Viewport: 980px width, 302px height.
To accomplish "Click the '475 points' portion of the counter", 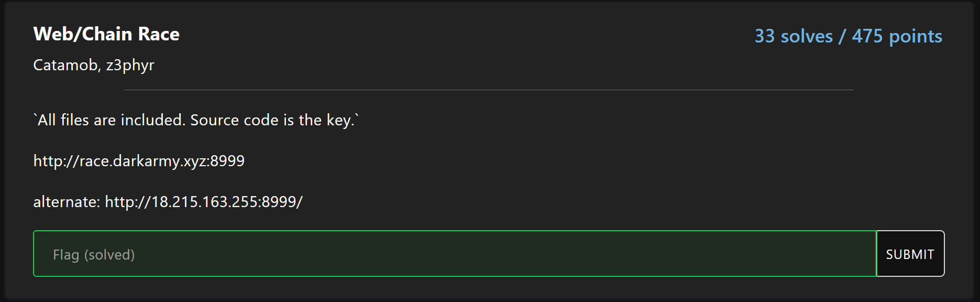I will pos(897,36).
